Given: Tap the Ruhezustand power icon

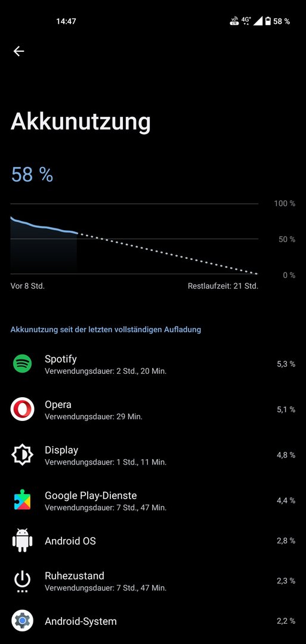Looking at the screenshot, I should [22, 581].
